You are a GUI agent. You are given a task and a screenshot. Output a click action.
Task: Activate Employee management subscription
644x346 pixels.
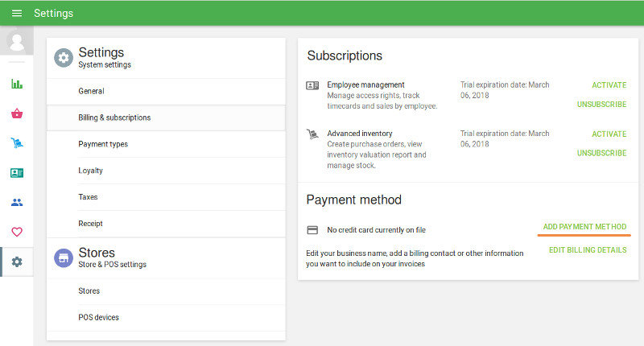point(609,85)
